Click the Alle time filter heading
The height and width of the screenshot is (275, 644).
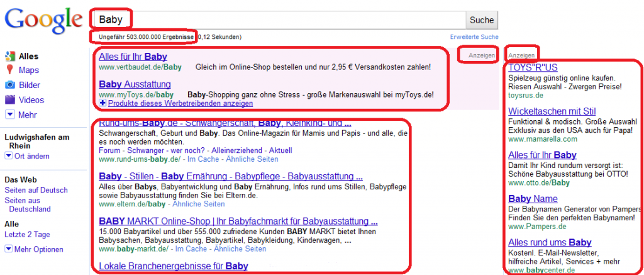[11, 224]
